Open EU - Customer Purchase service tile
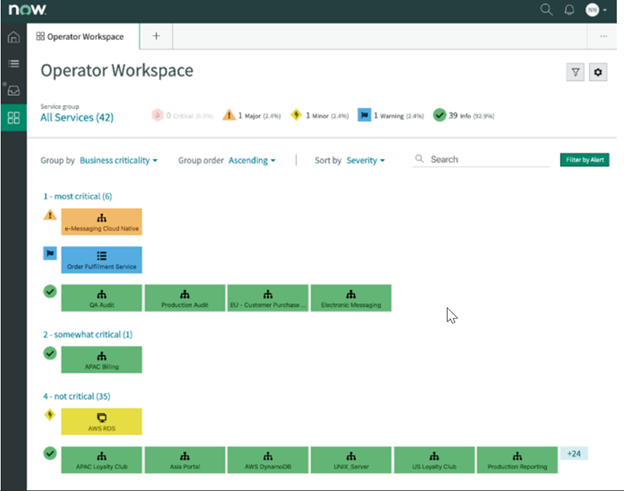 point(268,298)
